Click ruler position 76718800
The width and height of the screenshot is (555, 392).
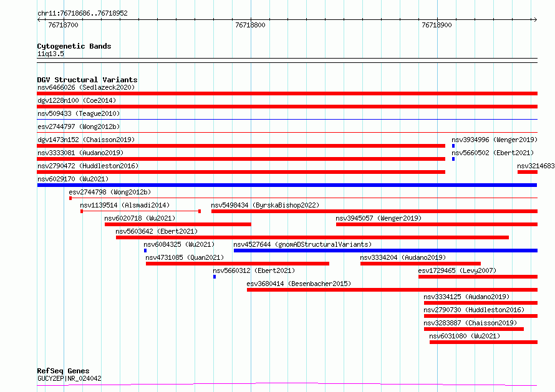[x=250, y=25]
